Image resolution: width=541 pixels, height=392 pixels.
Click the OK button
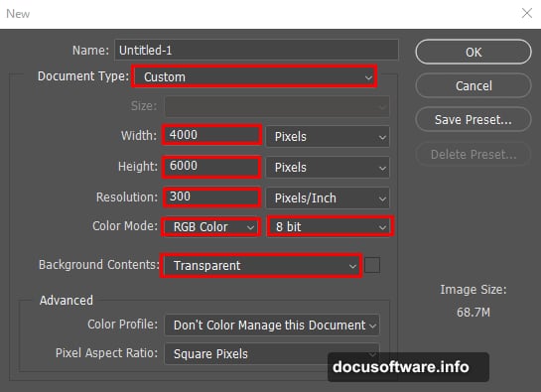click(473, 53)
